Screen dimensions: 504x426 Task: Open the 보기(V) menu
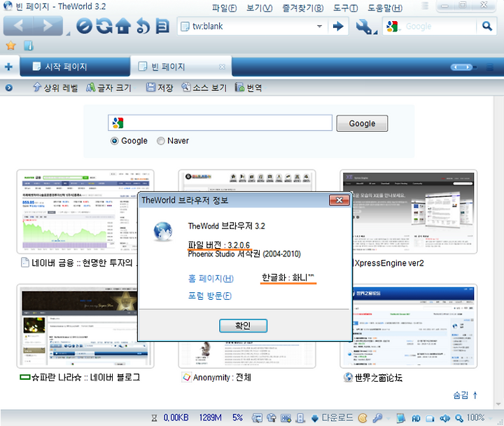[x=259, y=8]
